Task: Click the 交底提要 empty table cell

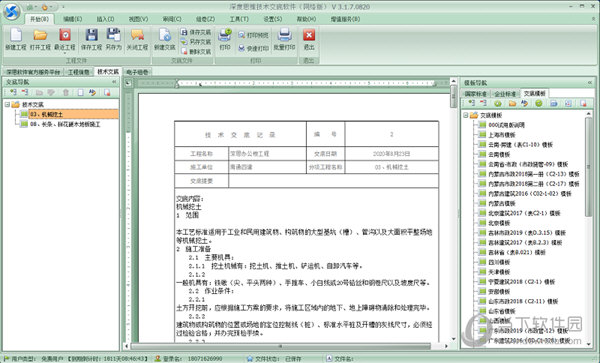Action: [333, 181]
